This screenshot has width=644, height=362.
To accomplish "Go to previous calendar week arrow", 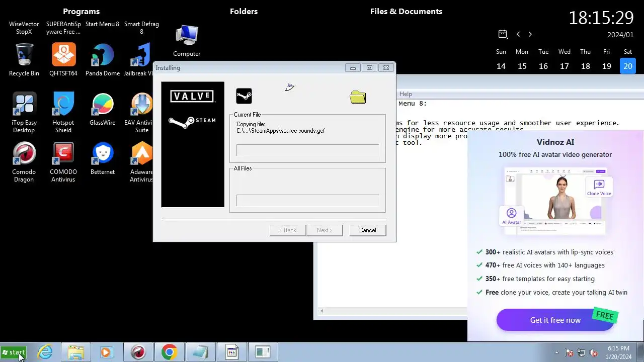I will point(518,34).
